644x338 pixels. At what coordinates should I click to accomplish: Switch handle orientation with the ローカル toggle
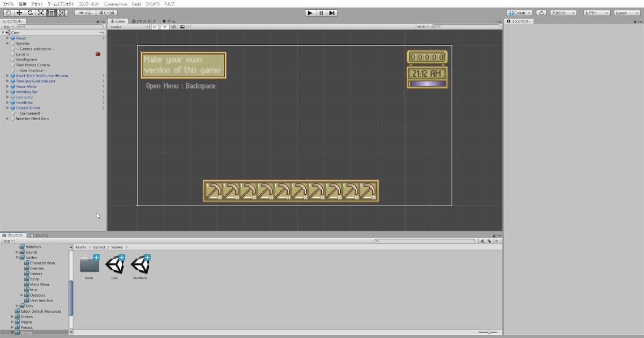pyautogui.click(x=107, y=12)
